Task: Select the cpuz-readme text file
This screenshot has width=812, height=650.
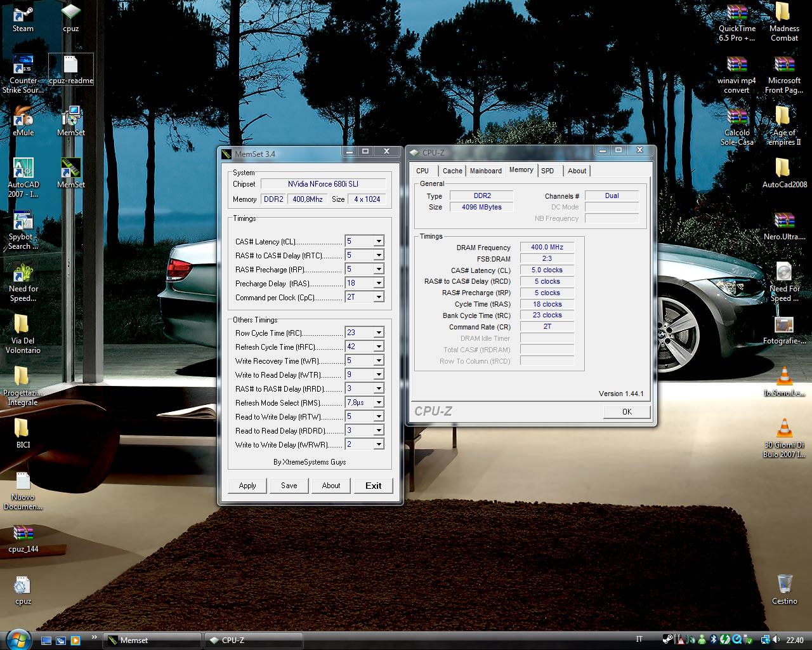Action: point(71,70)
